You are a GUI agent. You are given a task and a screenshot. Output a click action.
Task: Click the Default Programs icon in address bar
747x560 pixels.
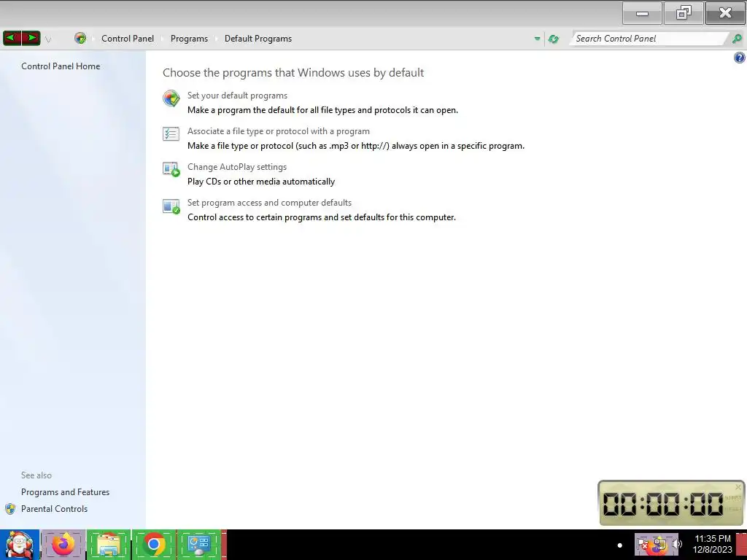click(80, 39)
